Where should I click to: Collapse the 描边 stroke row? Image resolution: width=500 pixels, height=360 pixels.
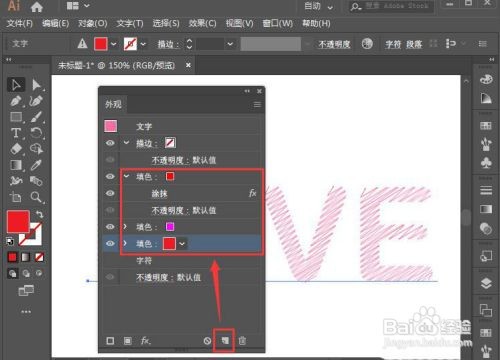[x=126, y=143]
